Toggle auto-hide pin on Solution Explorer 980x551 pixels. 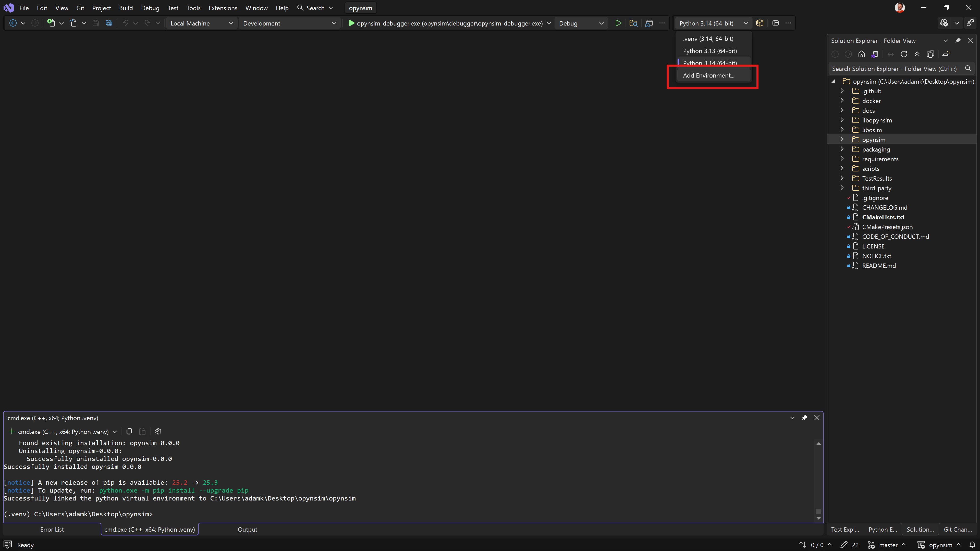point(958,40)
